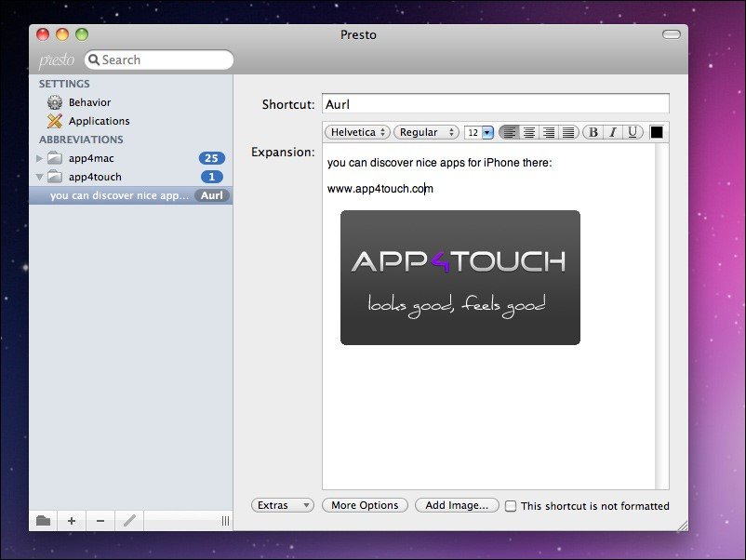This screenshot has height=560, width=746.
Task: Select the Behavior settings row
Action: (x=131, y=102)
